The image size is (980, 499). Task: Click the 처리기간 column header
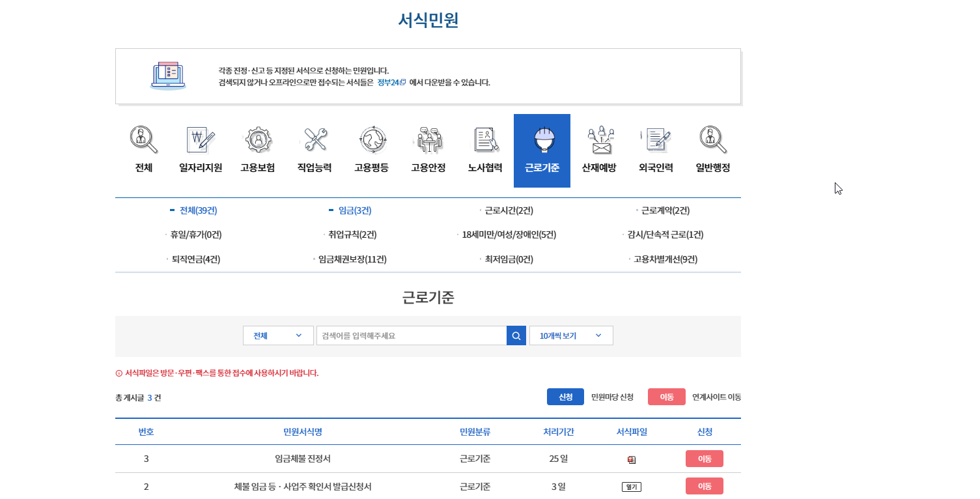(559, 432)
